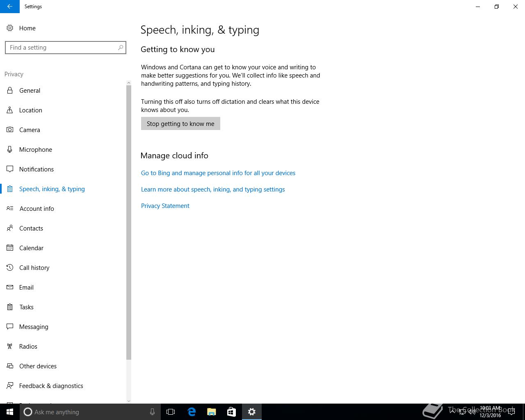
Task: Go back with the Settings back arrow
Action: (x=10, y=7)
